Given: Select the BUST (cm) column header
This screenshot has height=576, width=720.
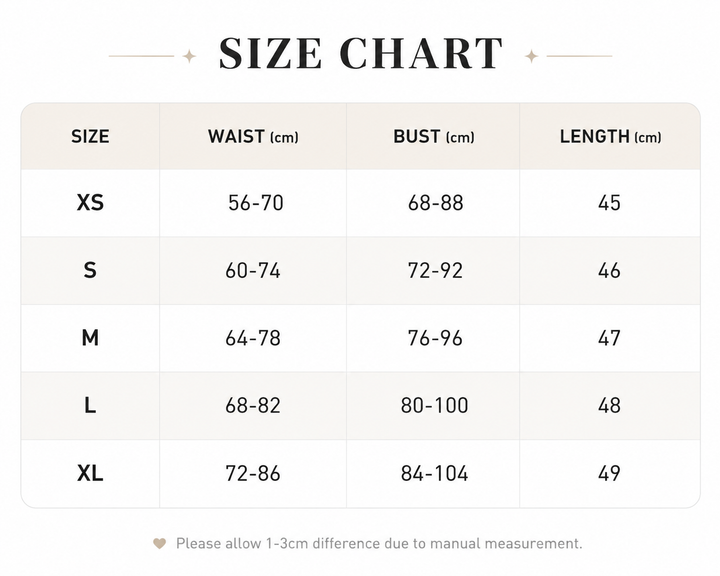Looking at the screenshot, I should pos(434,137).
